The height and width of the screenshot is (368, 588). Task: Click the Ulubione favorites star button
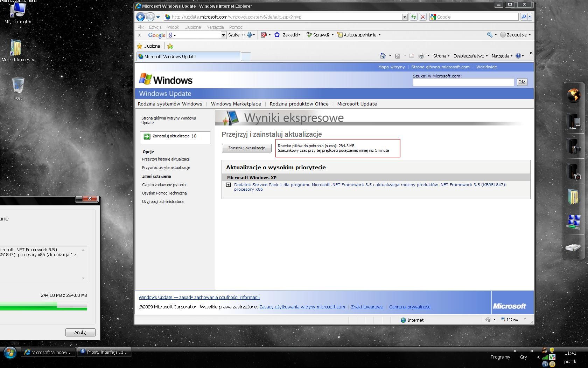coord(148,46)
